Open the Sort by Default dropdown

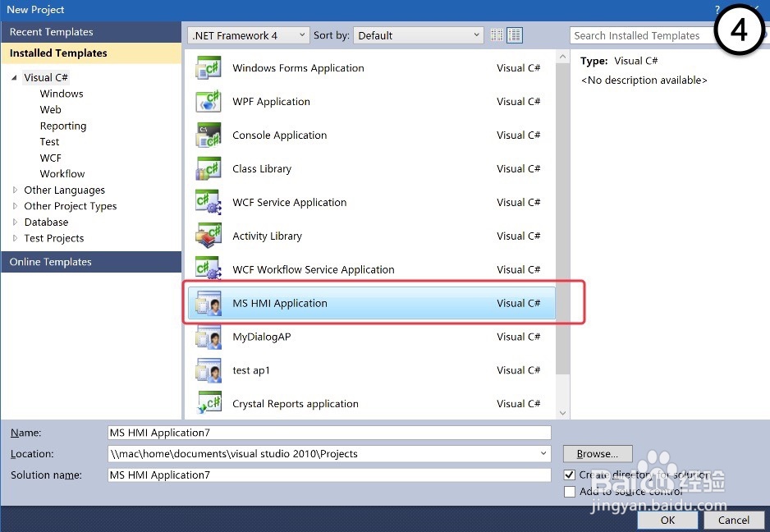[x=419, y=35]
